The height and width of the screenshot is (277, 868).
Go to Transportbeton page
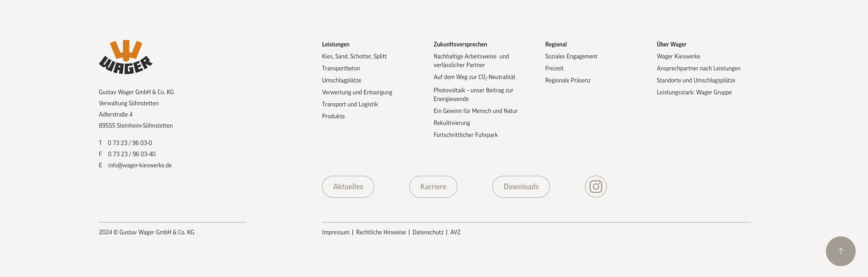click(341, 68)
